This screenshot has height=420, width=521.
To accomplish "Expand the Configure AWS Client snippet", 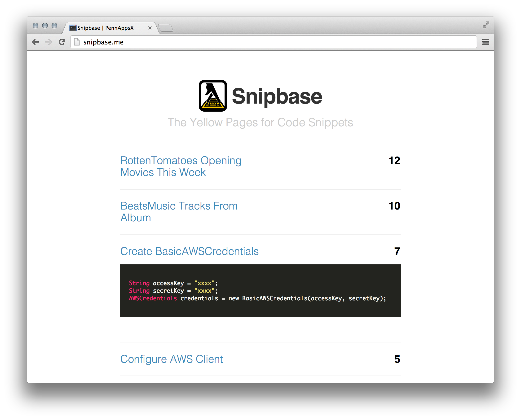I will [x=171, y=359].
